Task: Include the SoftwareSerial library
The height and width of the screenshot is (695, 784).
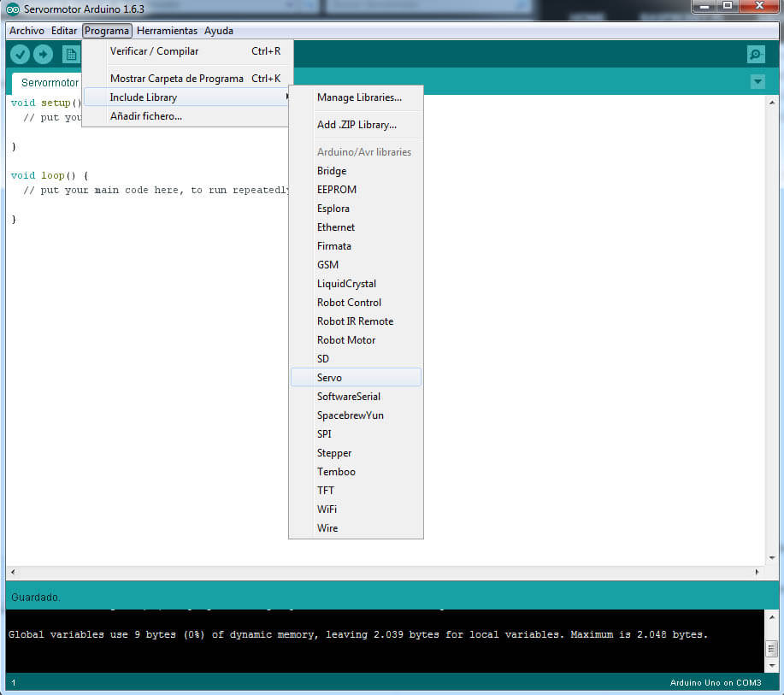Action: [350, 396]
